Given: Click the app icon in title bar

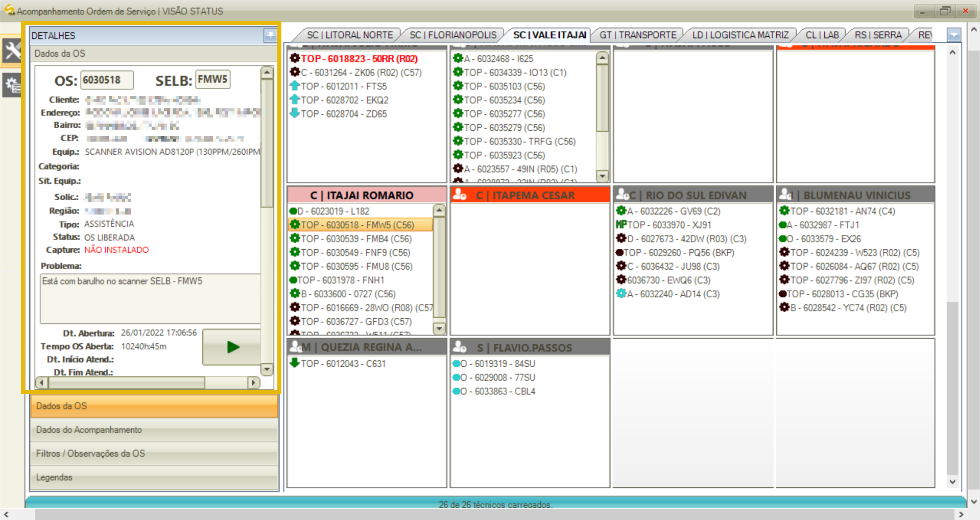Looking at the screenshot, I should (9, 10).
